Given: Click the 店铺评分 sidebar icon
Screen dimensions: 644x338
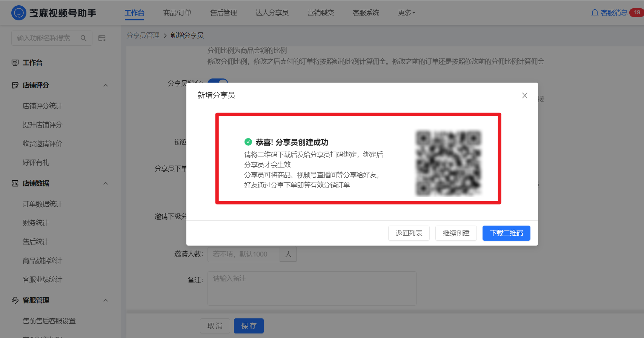Looking at the screenshot, I should pos(15,85).
